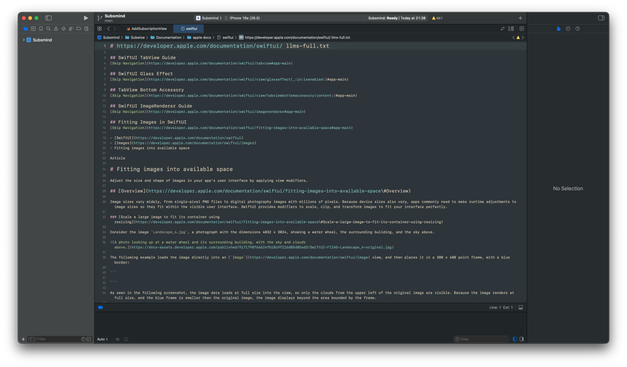Toggle recent files filter in navigator
Image resolution: width=627 pixels, height=367 pixels.
pos(84,339)
